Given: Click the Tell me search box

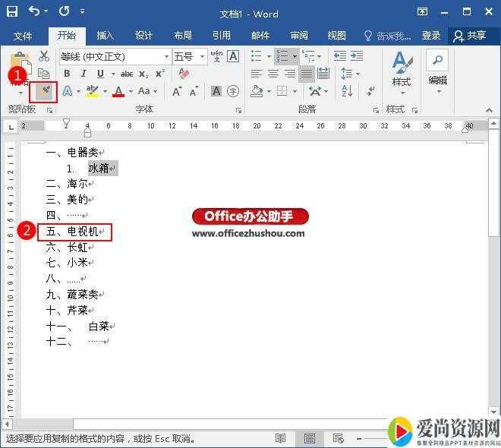Looking at the screenshot, I should point(388,36).
